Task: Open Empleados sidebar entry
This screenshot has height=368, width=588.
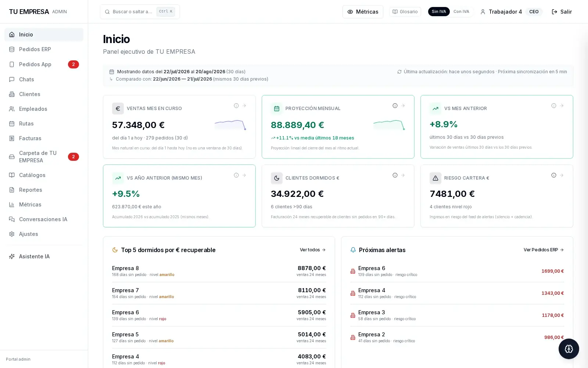Action: (x=44, y=109)
